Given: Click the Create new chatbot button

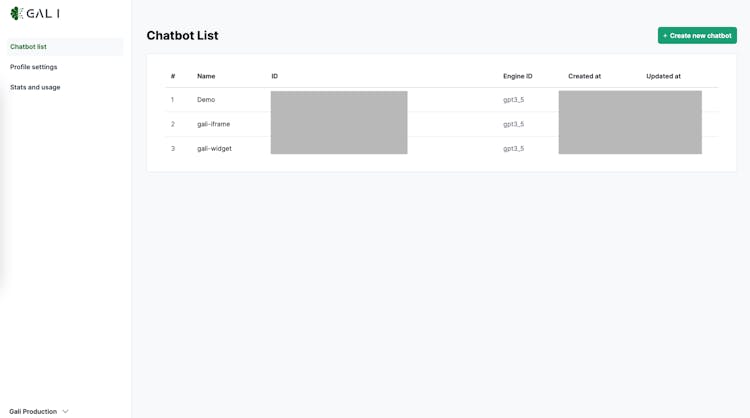Looking at the screenshot, I should tap(697, 36).
